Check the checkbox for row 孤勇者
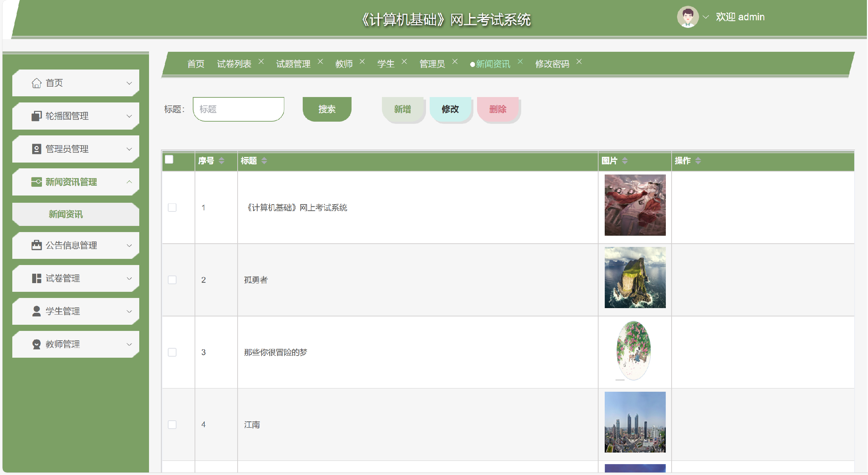This screenshot has width=868, height=475. click(172, 280)
